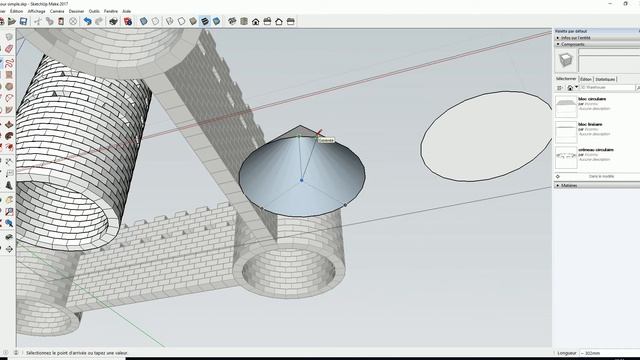The width and height of the screenshot is (640, 360).
Task: Redo using the grey arrow icon
Action: click(x=99, y=21)
